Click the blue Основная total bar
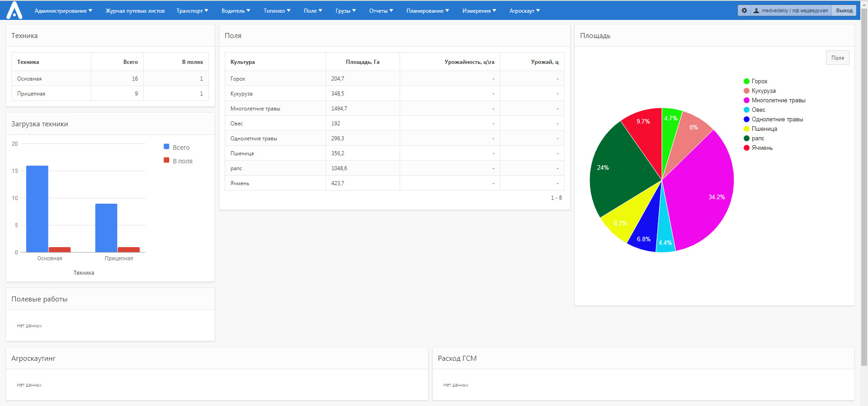This screenshot has width=868, height=406. pyautogui.click(x=37, y=209)
